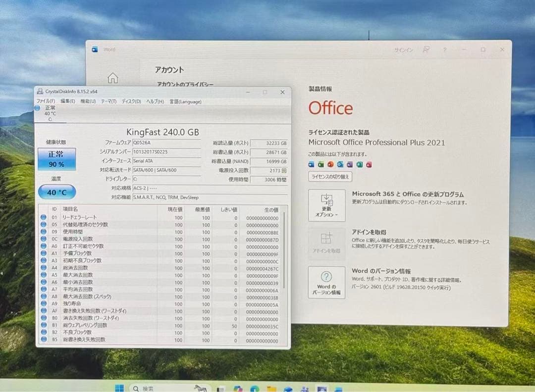Image resolution: width=535 pixels, height=392 pixels.
Task: Open the ディスク(D) menu to switch disks
Action: [129, 101]
